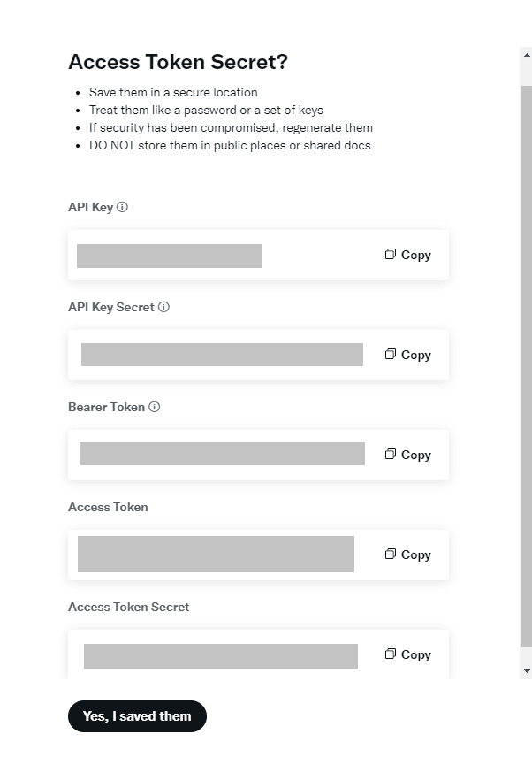Click the masked API Key Secret value
532x780 pixels.
(222, 355)
